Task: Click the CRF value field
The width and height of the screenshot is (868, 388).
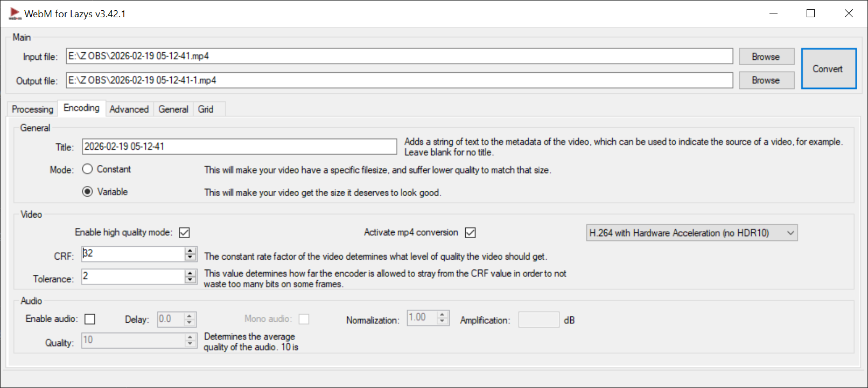Action: click(133, 254)
